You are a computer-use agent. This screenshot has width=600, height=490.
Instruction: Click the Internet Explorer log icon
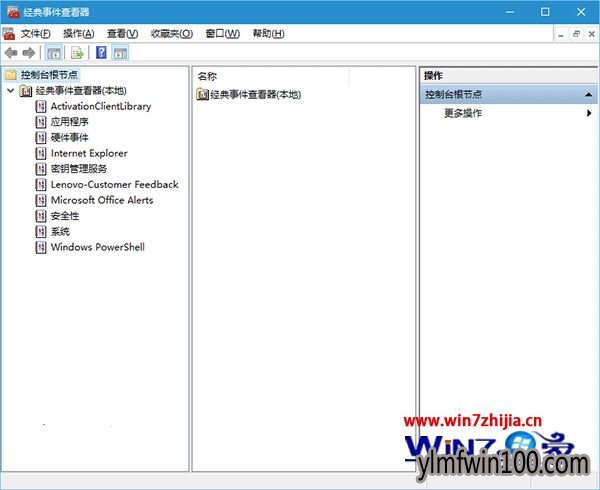(x=41, y=153)
